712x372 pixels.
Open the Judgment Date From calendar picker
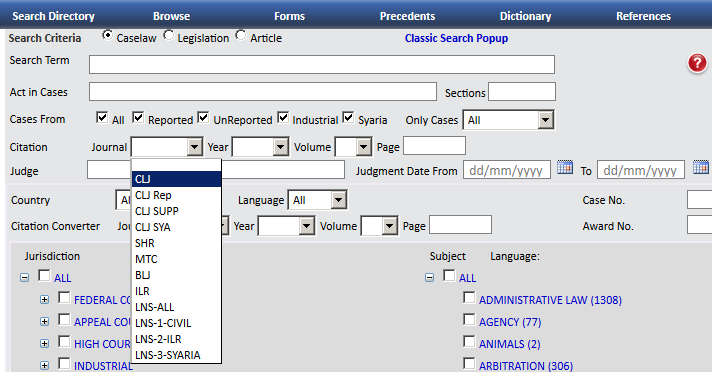(565, 167)
